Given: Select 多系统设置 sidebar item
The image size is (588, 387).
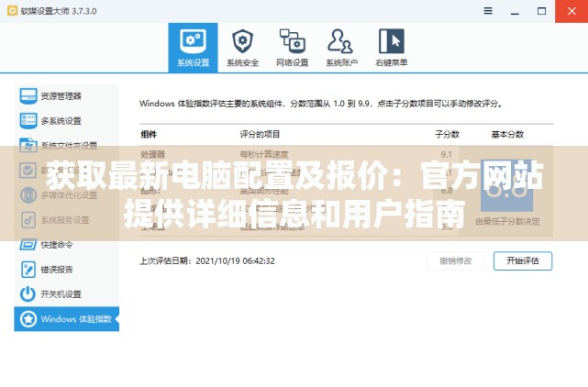Looking at the screenshot, I should click(x=66, y=121).
